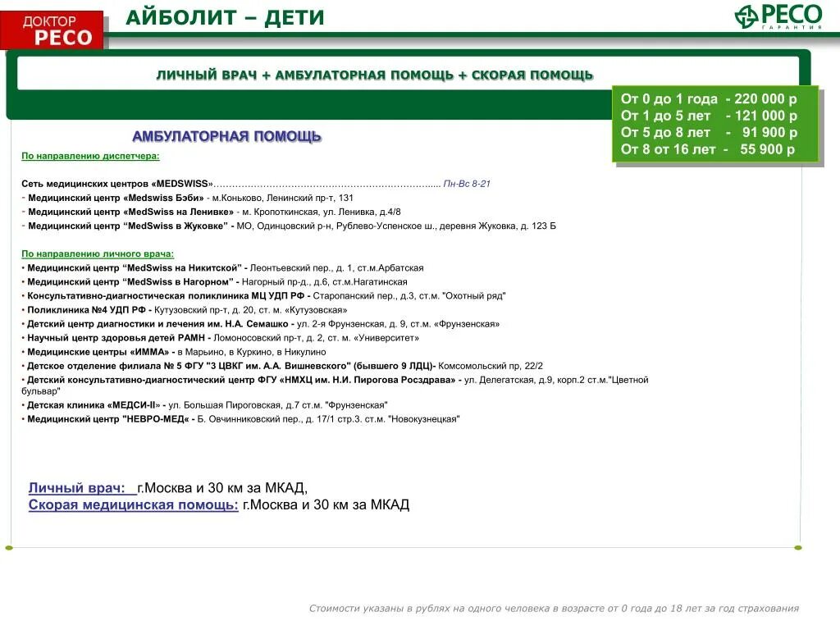This screenshot has height=630, width=840.
Task: Select the Поликлиника №4 УДП РФ row
Action: point(185,309)
